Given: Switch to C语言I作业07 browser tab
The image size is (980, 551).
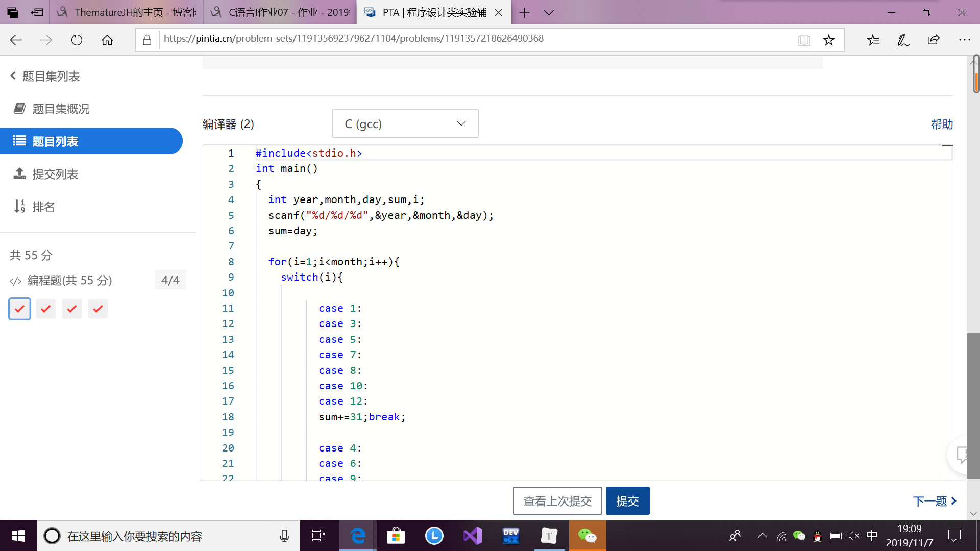Looking at the screenshot, I should pos(281,12).
